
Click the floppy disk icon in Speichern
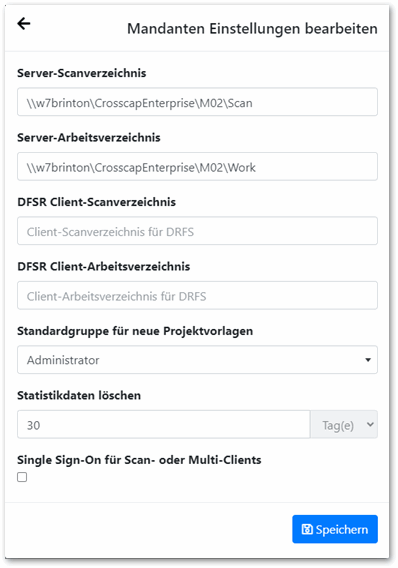[307, 529]
